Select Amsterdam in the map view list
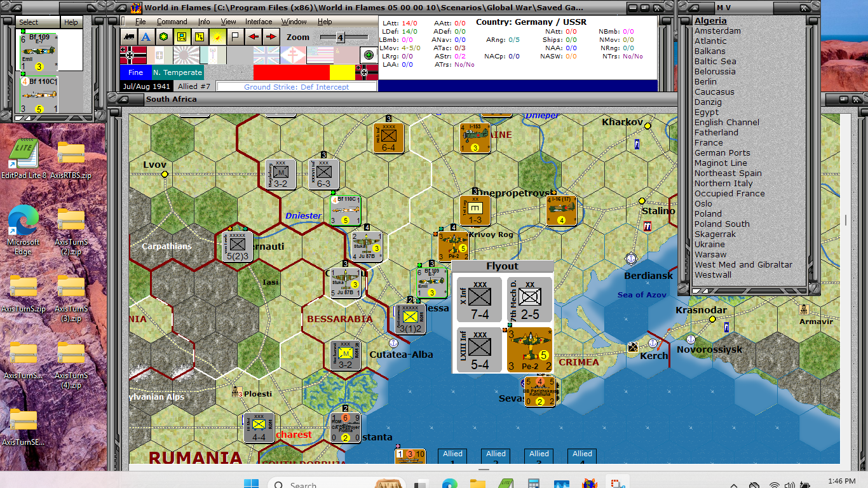868x488 pixels. (717, 30)
